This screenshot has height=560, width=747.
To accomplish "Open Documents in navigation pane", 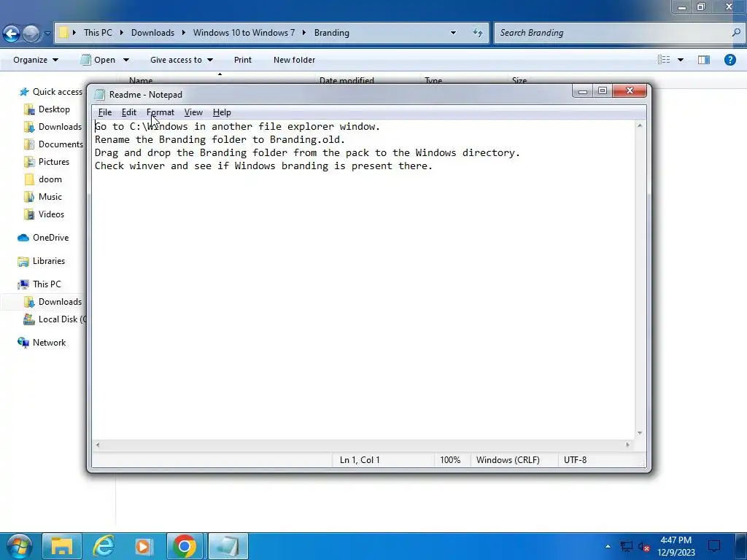I will (x=54, y=144).
